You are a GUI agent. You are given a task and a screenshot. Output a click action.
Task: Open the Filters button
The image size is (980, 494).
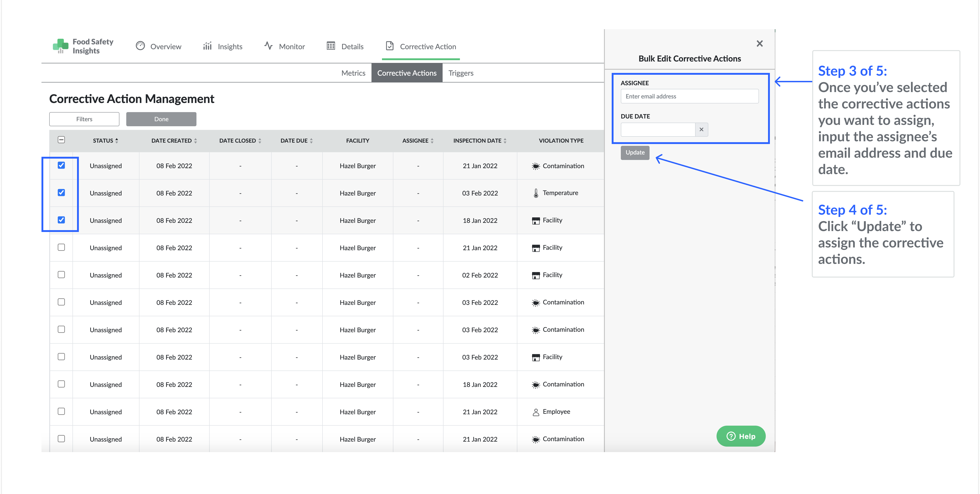point(84,119)
